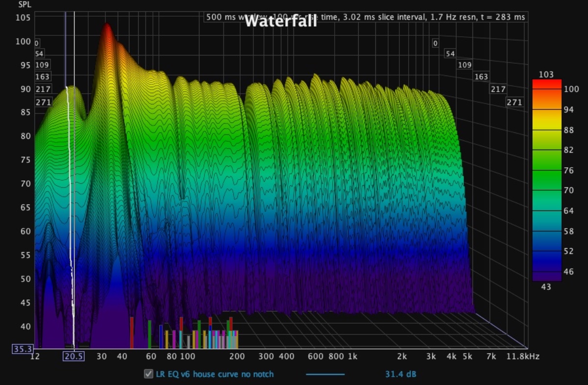Image resolution: width=588 pixels, height=385 pixels.
Task: Click the right 109 ms time slice label
Action: (x=465, y=65)
